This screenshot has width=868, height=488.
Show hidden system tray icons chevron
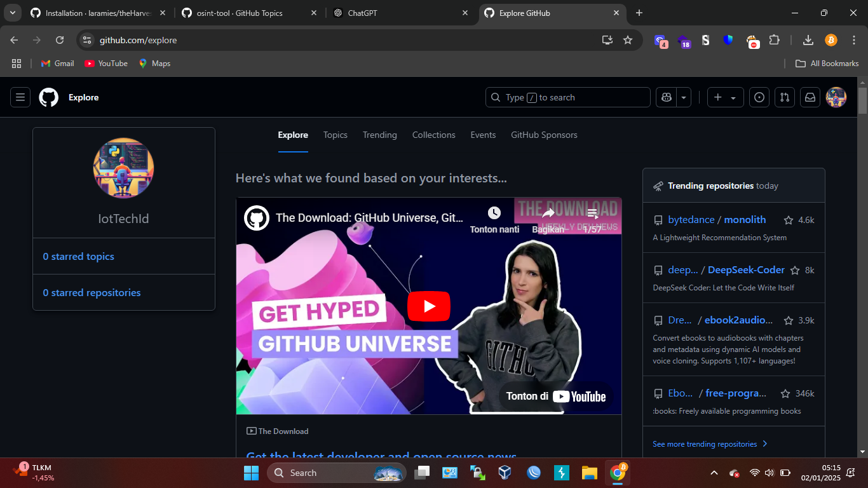[x=714, y=473]
